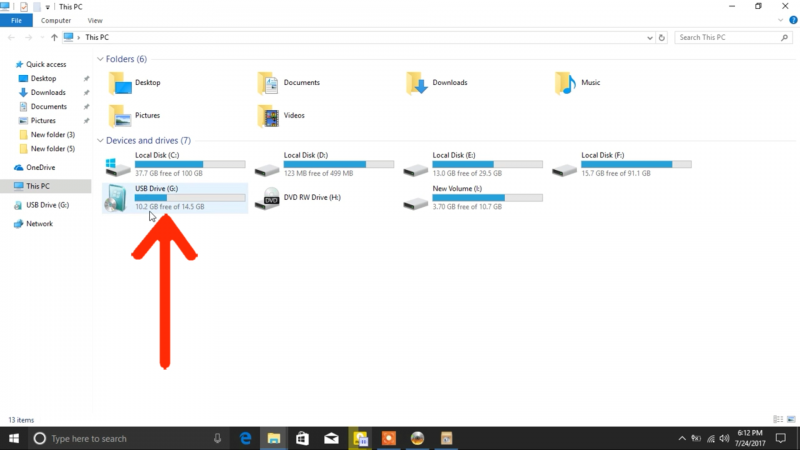Open the View ribbon tab
The image size is (800, 450).
point(95,20)
